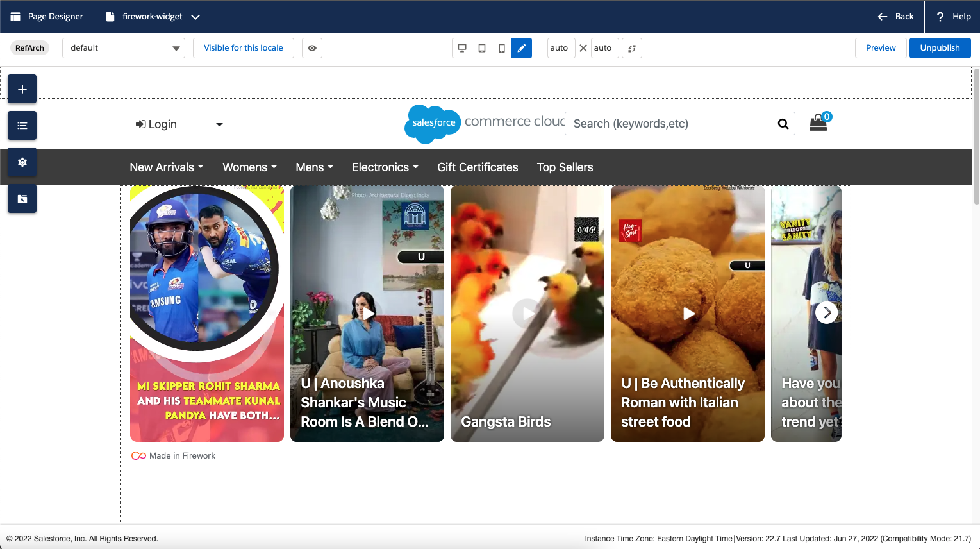Advance the video carousel with next arrow
Viewport: 980px width, 549px height.
click(826, 312)
